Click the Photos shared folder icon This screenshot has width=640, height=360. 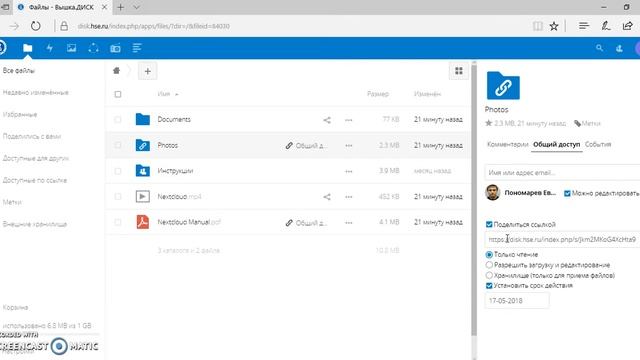pos(142,145)
